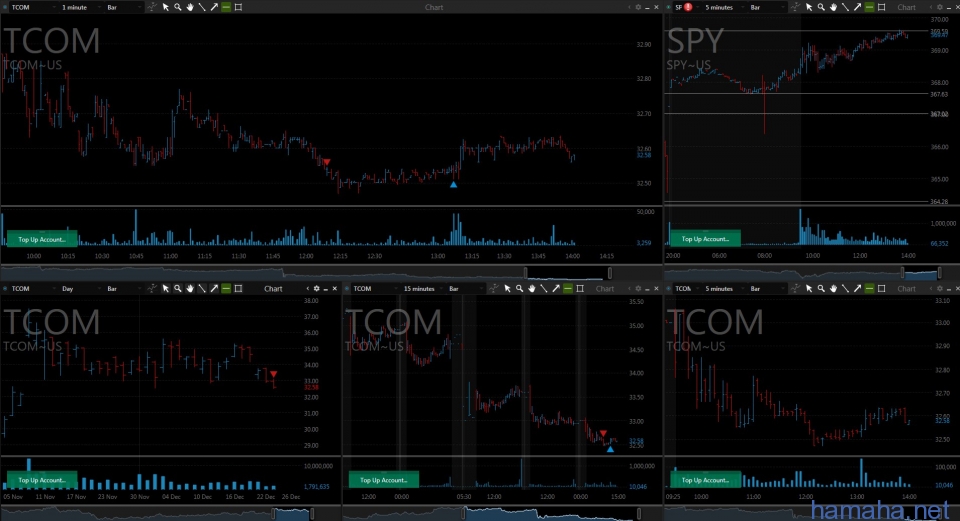Select hand pan tool in TCOM 1 minute chart
The height and width of the screenshot is (521, 960).
190,7
